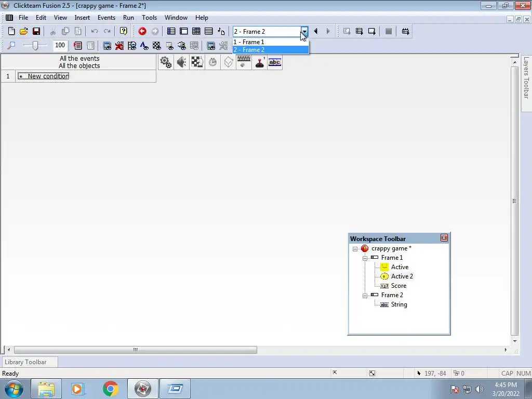Close the Workspace Toolbar panel
The width and height of the screenshot is (532, 399).
click(x=444, y=238)
